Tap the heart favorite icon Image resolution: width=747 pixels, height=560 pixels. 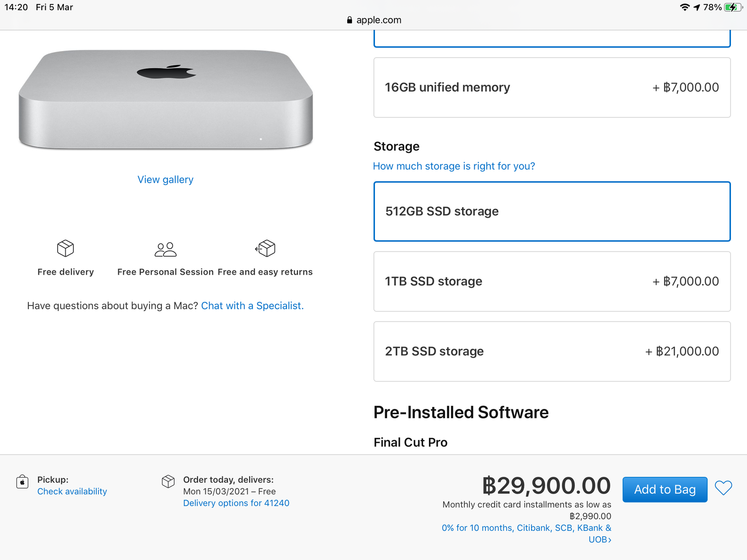tap(723, 488)
